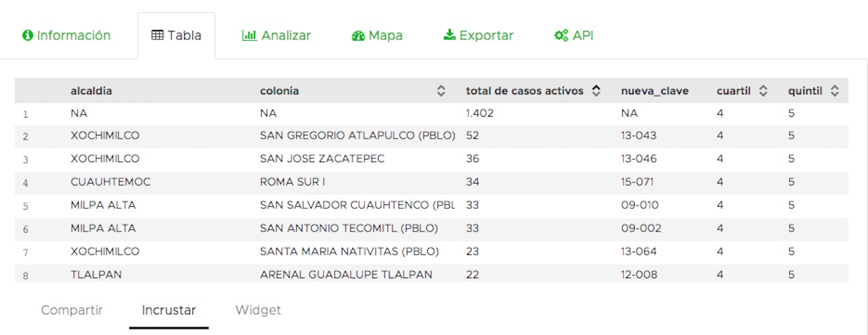Viewport: 868px width, 335px height.
Task: Click the nueva_clave column header
Action: tap(654, 91)
